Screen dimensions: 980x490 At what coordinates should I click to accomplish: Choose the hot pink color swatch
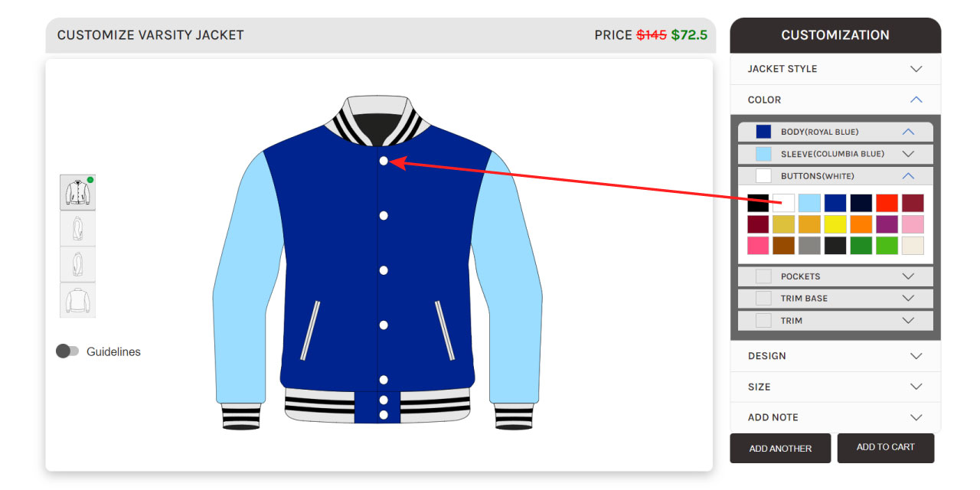pyautogui.click(x=758, y=246)
